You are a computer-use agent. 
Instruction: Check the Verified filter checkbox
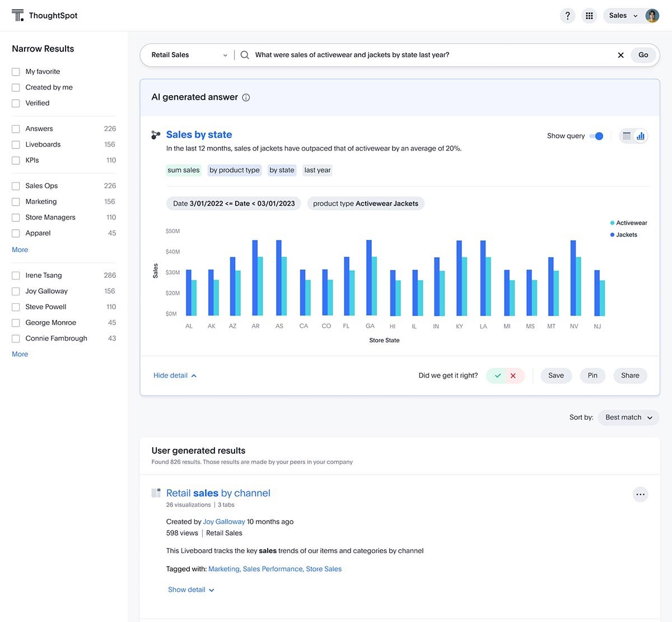15,103
